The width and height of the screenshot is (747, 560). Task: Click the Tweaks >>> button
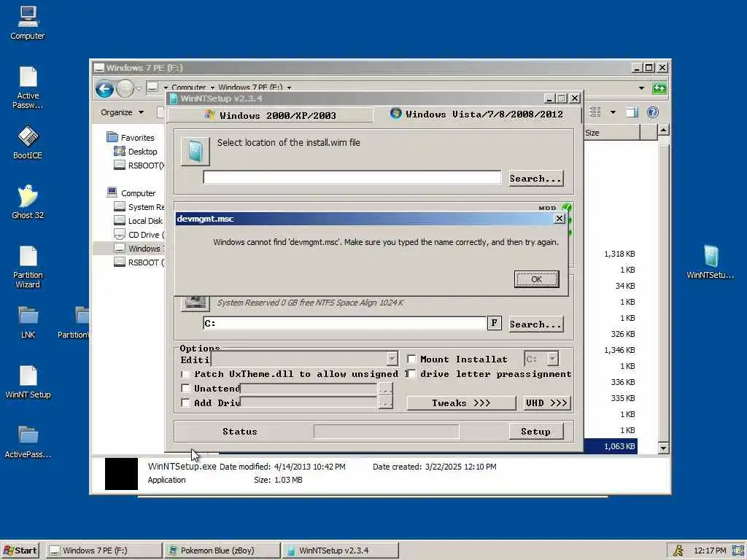point(461,402)
